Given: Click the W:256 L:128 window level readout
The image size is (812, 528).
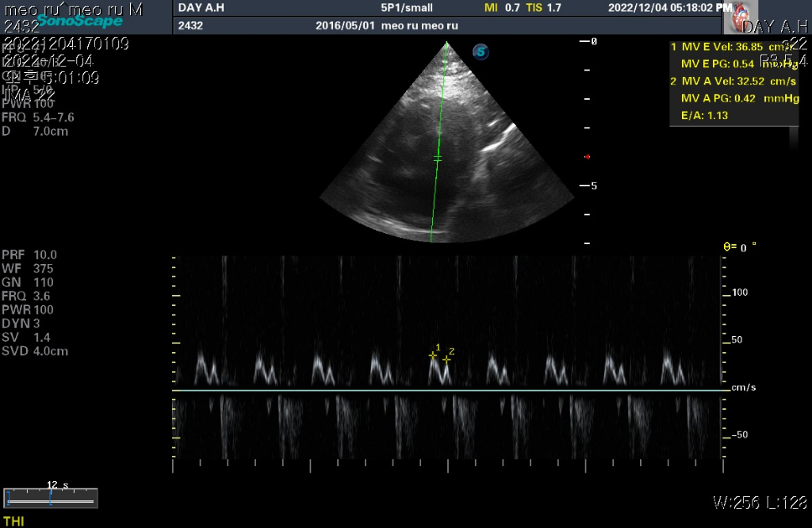Looking at the screenshot, I should pos(760,502).
